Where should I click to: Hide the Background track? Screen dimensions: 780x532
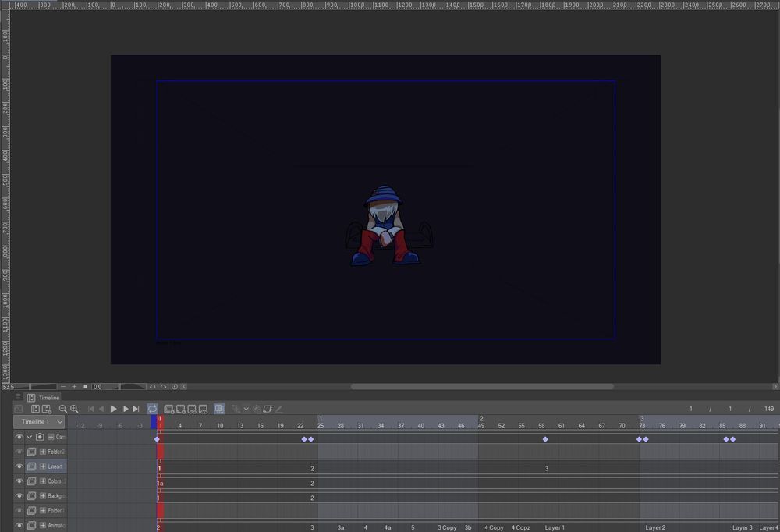[19, 495]
